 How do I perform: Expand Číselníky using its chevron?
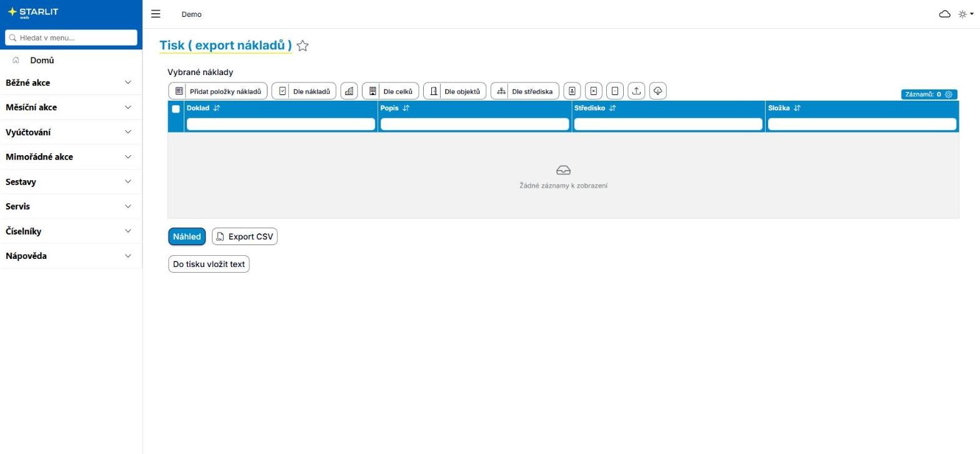click(x=128, y=231)
